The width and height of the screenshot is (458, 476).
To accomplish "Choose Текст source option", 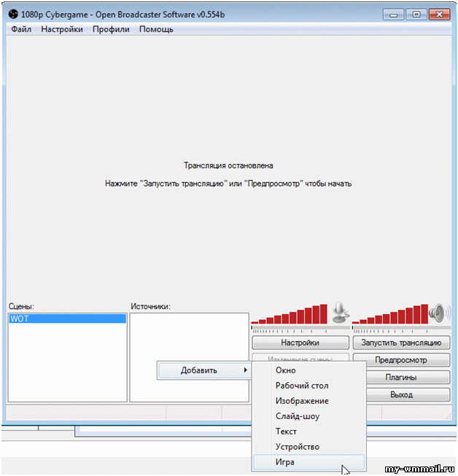I will [x=309, y=432].
